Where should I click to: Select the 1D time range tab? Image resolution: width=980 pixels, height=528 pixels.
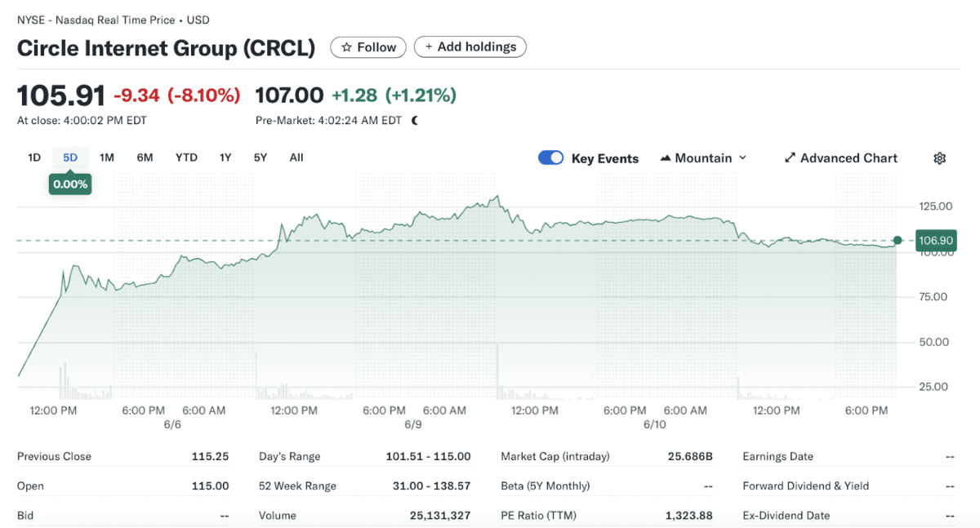34,158
